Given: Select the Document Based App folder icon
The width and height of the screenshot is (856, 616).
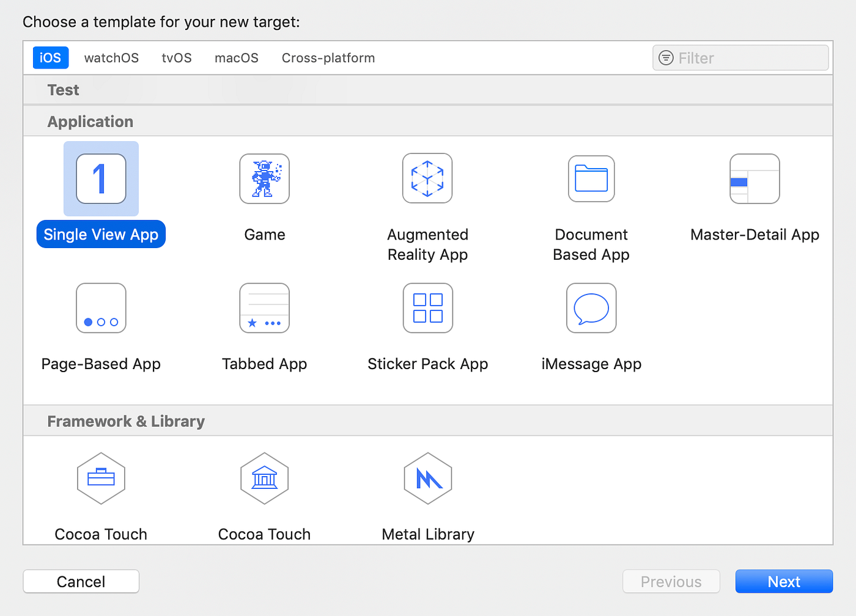Looking at the screenshot, I should (x=591, y=178).
